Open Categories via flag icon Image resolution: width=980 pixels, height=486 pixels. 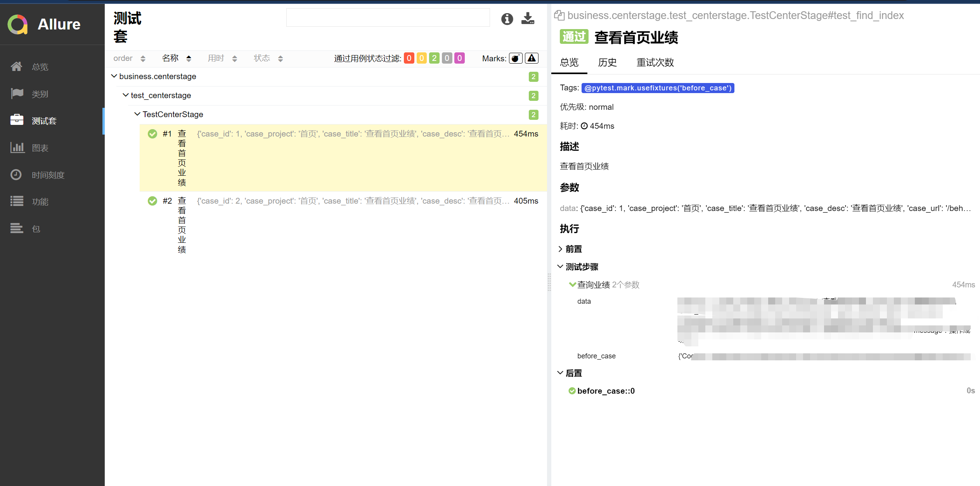click(x=16, y=93)
